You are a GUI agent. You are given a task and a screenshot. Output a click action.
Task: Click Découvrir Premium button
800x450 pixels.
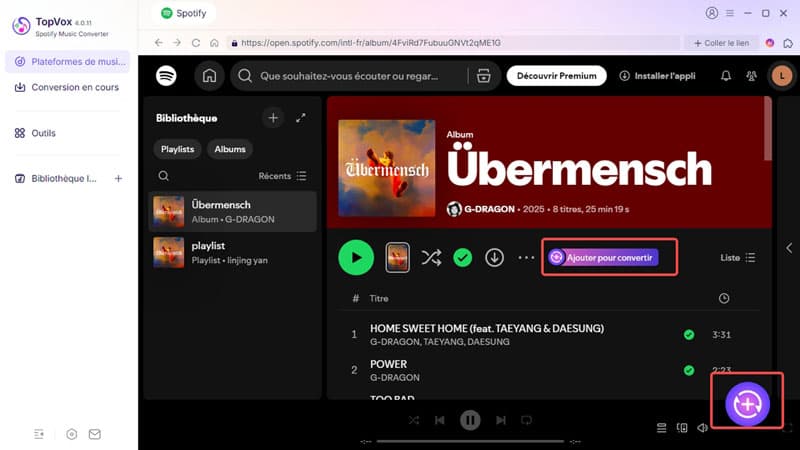(557, 76)
